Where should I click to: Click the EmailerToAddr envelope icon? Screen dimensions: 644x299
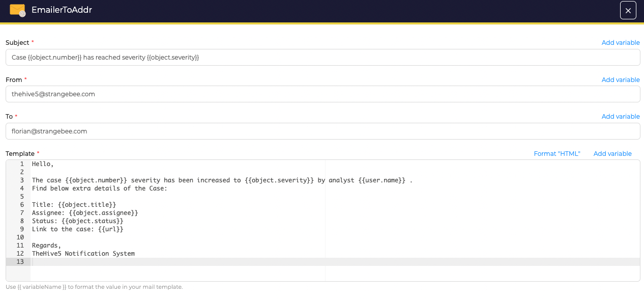point(17,10)
